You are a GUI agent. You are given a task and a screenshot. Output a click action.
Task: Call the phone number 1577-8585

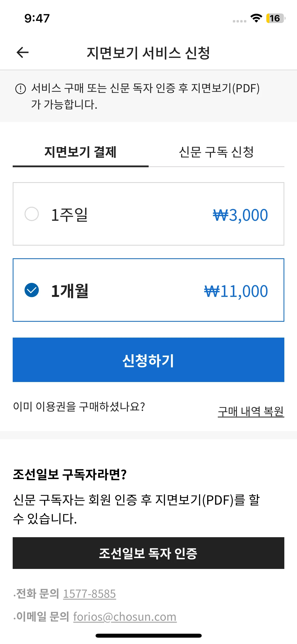coord(89,594)
